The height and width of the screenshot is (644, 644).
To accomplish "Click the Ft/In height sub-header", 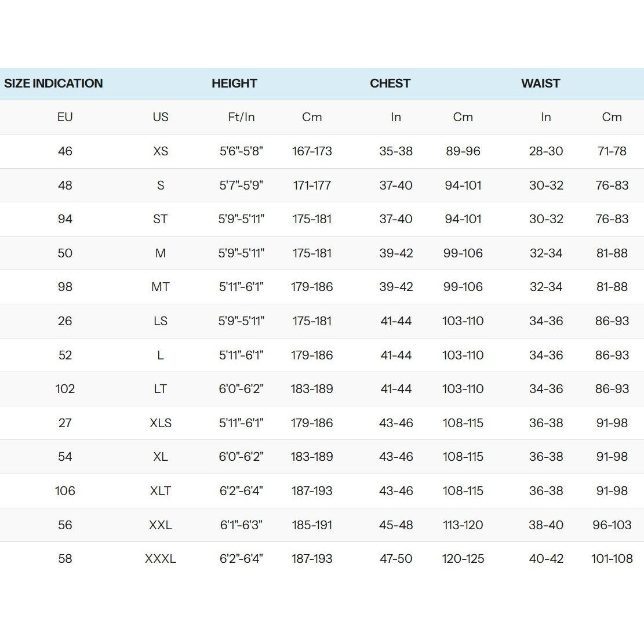I will 241,117.
